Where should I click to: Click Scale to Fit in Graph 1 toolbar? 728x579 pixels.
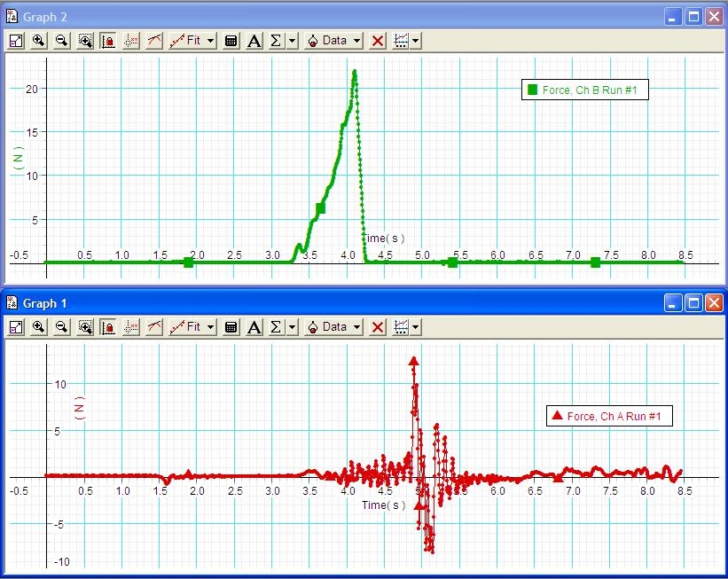(x=16, y=327)
